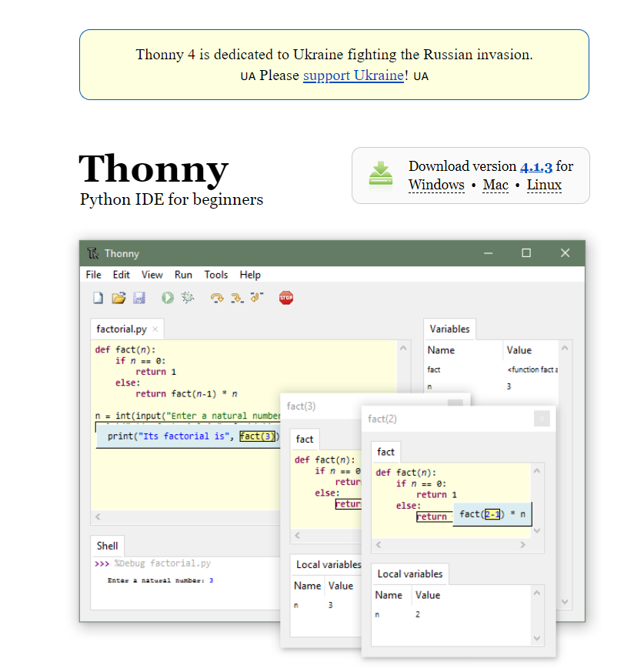
Task: Click the "def fact(n):" line in main editor
Action: pyautogui.click(x=125, y=349)
